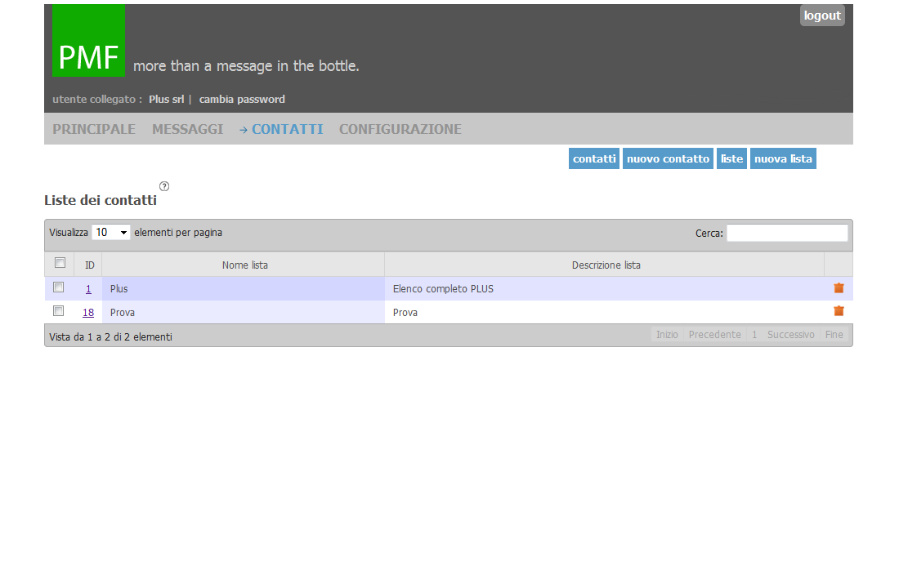Delete the Prova list with its trash icon
Viewport: 899px width, 588px height.
(839, 311)
